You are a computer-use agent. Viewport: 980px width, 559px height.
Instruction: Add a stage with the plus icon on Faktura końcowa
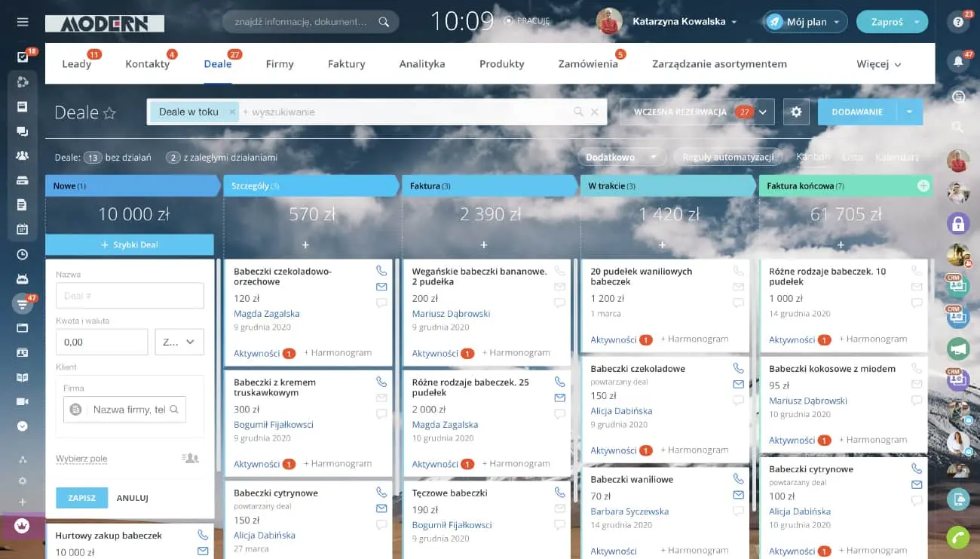click(923, 186)
